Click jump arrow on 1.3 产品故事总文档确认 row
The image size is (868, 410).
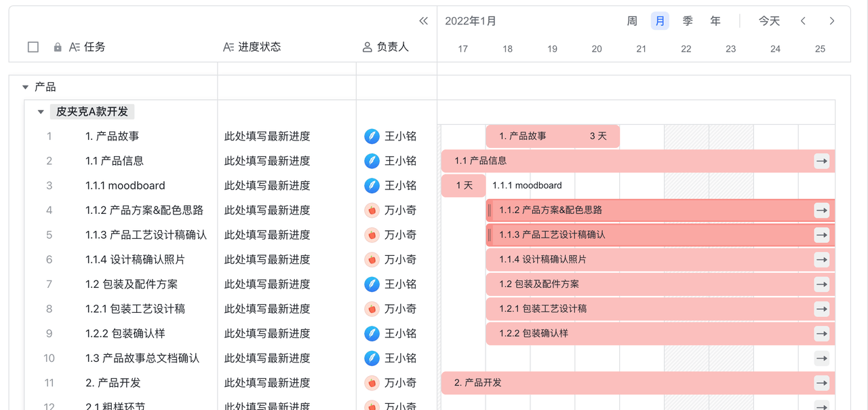(x=821, y=358)
